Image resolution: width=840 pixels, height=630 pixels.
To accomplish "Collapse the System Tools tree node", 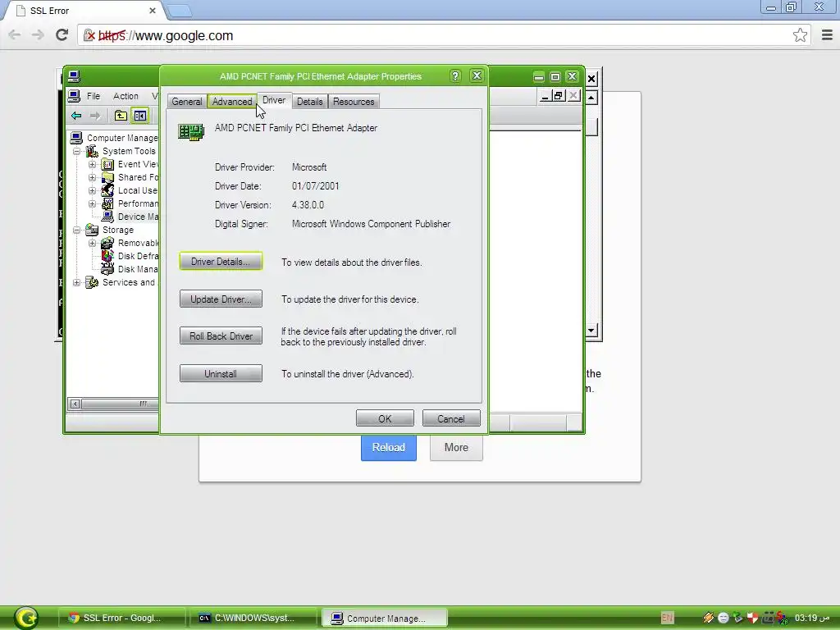I will pos(76,152).
